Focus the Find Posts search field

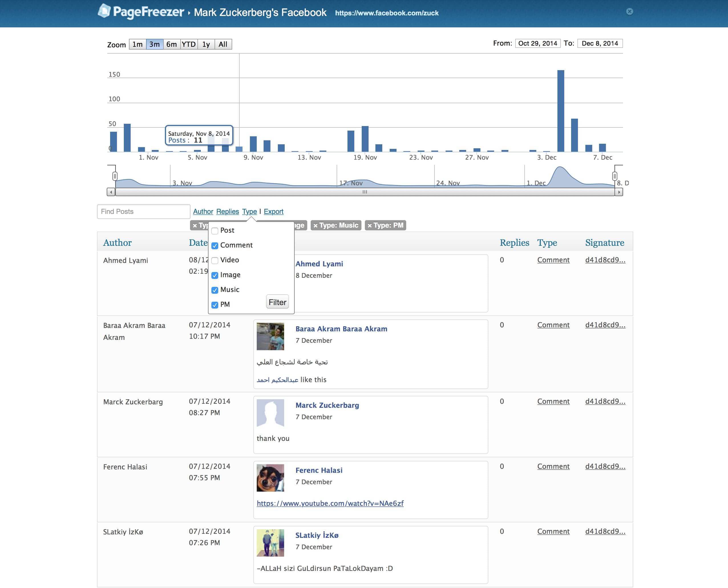(144, 211)
